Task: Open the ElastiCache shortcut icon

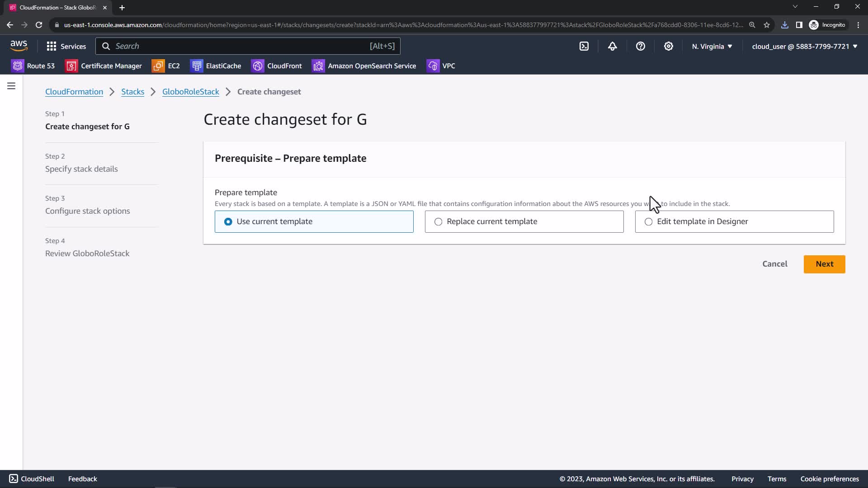Action: pos(197,66)
